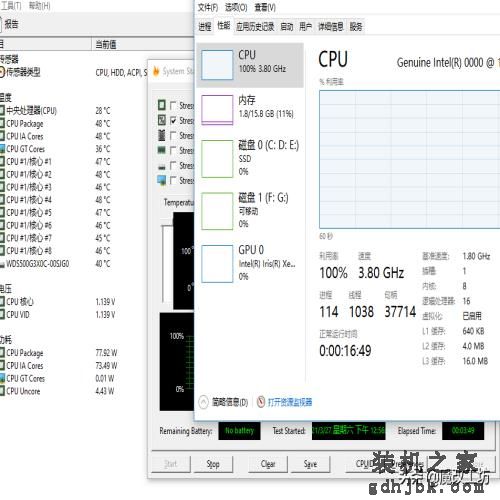The width and height of the screenshot is (500, 500).
Task: Select 磁盘 1 (F: G:) sidebar entry
Action: (x=250, y=211)
